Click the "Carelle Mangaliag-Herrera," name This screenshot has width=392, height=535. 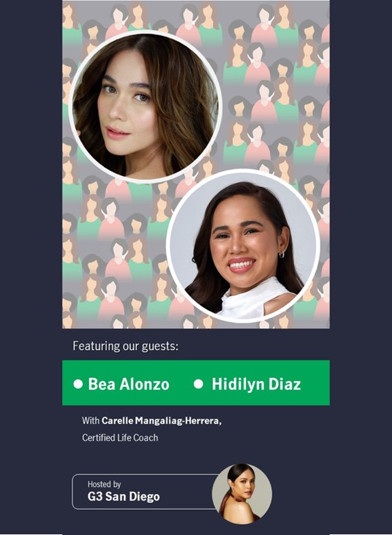162,421
